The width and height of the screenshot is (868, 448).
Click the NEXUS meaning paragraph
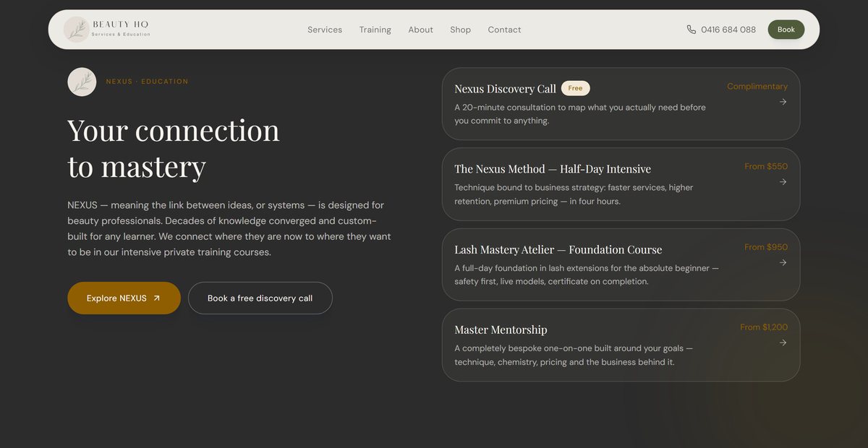point(229,229)
